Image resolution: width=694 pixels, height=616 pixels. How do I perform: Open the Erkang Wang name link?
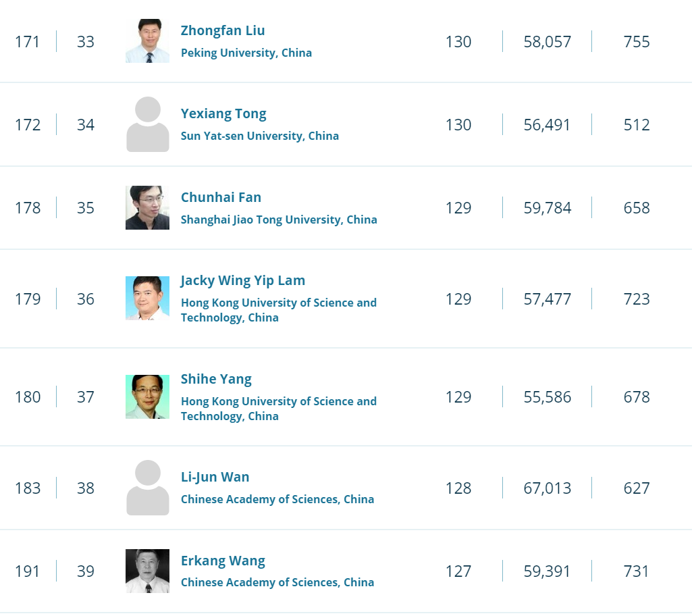(223, 561)
